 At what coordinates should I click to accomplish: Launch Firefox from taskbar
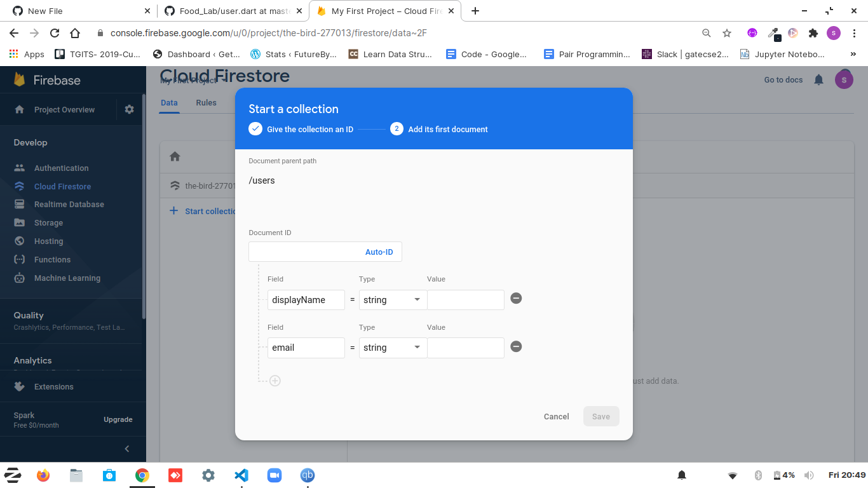click(43, 475)
